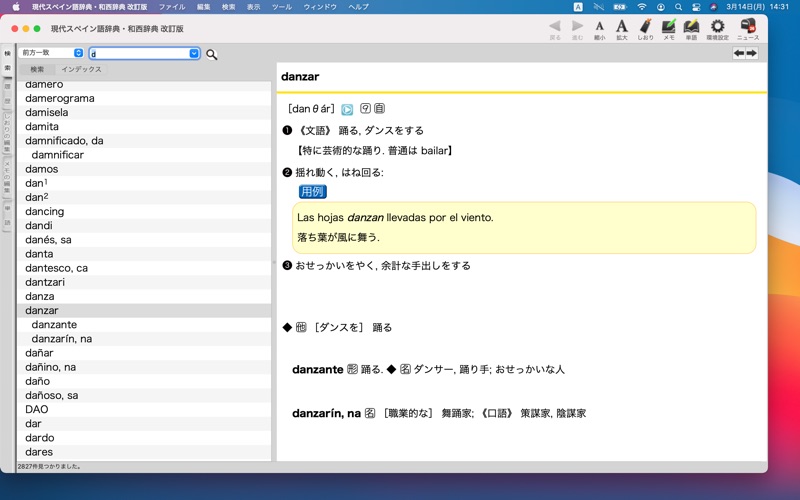
Task: Go to previous entry with left arrow
Action: 739,54
